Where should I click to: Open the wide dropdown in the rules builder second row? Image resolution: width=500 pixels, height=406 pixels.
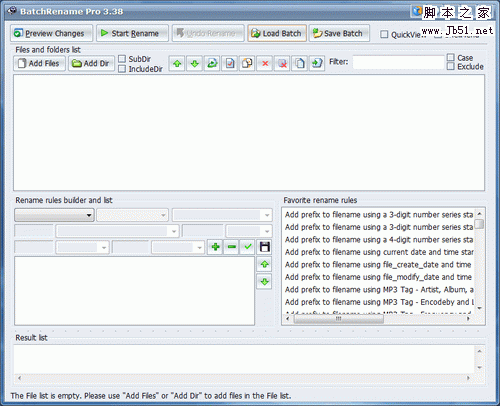(x=117, y=231)
